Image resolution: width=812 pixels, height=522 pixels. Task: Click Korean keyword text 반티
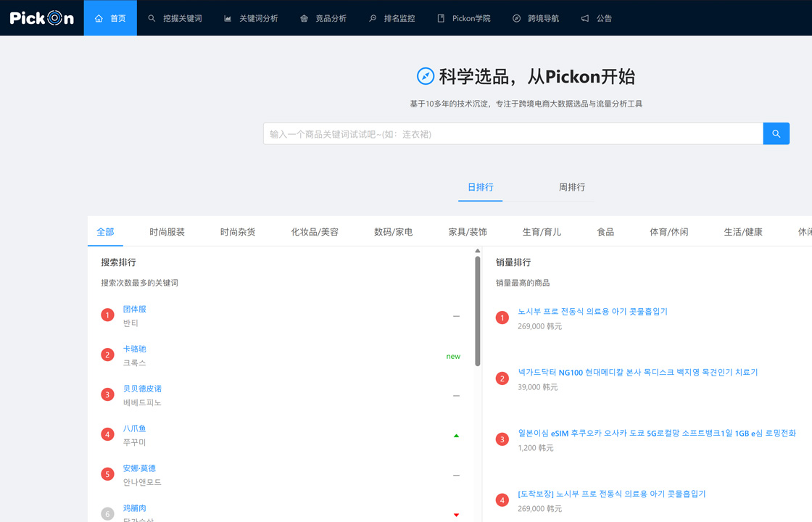[130, 323]
